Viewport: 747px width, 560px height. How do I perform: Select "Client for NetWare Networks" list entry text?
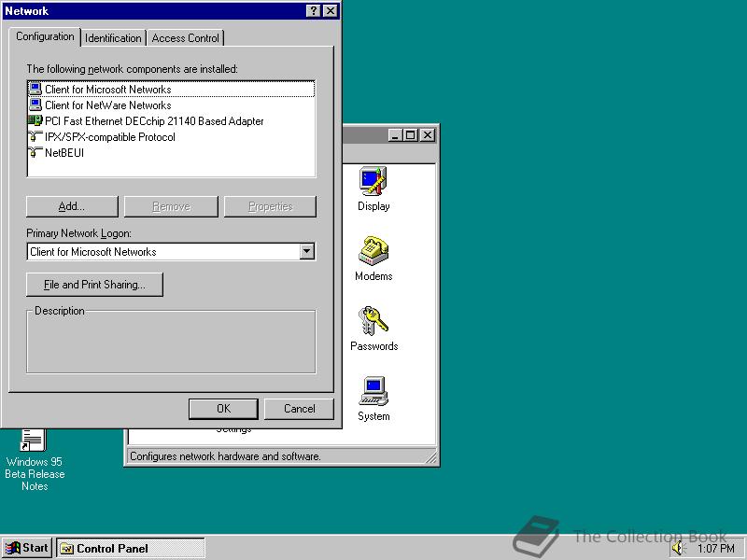pyautogui.click(x=107, y=105)
